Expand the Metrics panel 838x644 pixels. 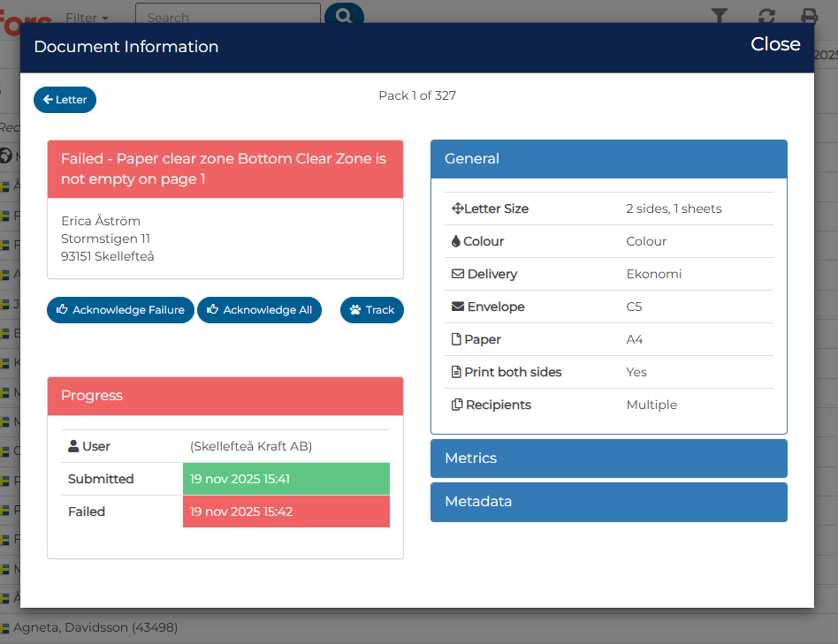point(609,458)
